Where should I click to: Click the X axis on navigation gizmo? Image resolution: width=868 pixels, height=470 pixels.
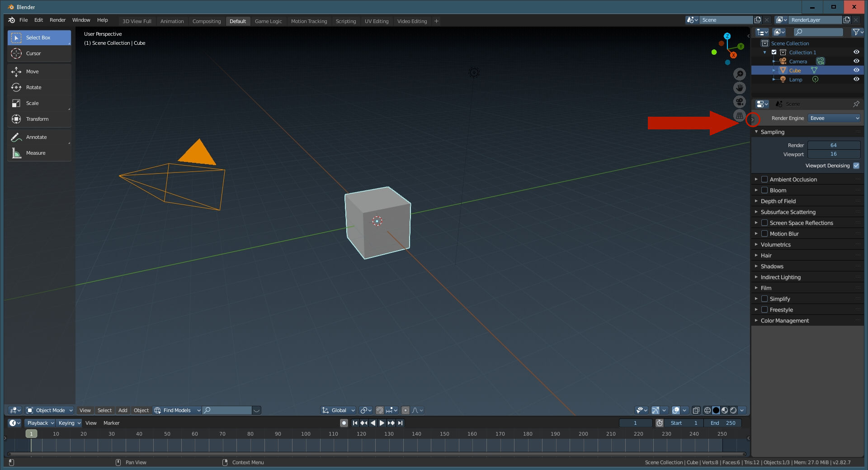[x=733, y=55]
